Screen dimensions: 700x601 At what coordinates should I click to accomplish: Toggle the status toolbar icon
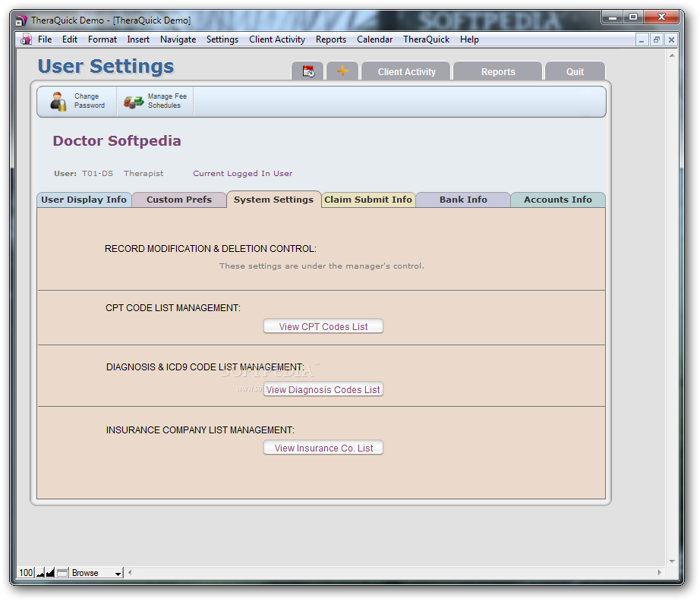click(x=62, y=572)
